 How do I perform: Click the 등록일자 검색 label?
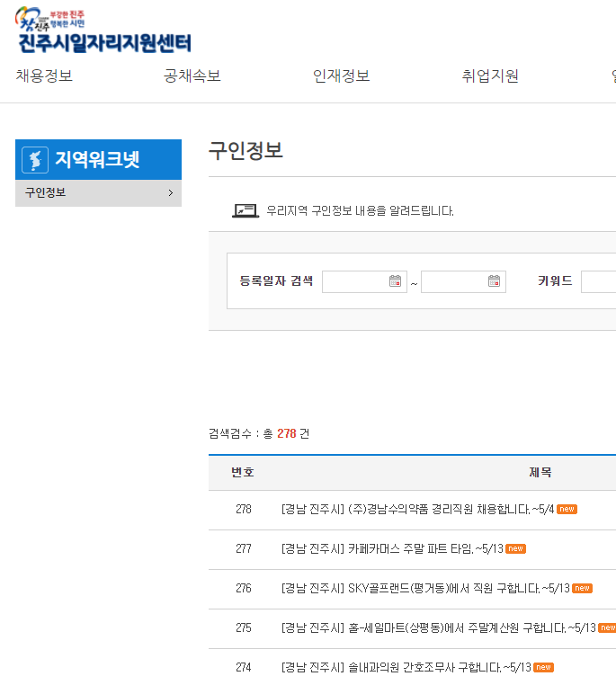tap(276, 280)
